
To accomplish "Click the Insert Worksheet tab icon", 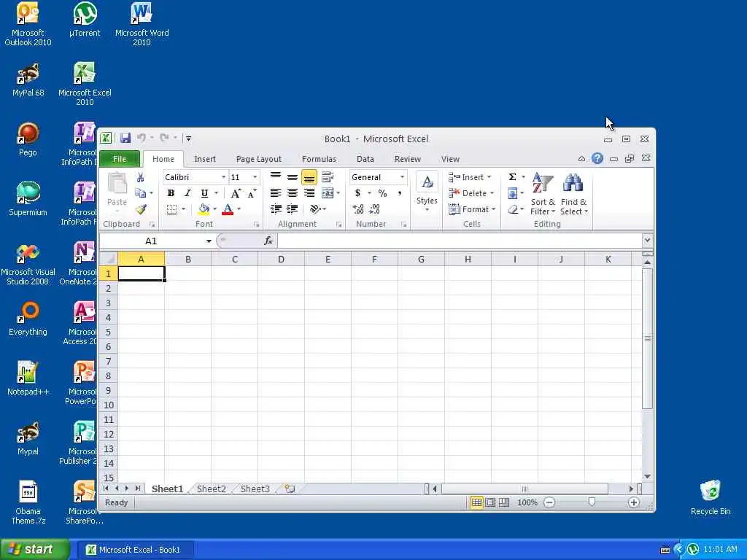I will 290,489.
